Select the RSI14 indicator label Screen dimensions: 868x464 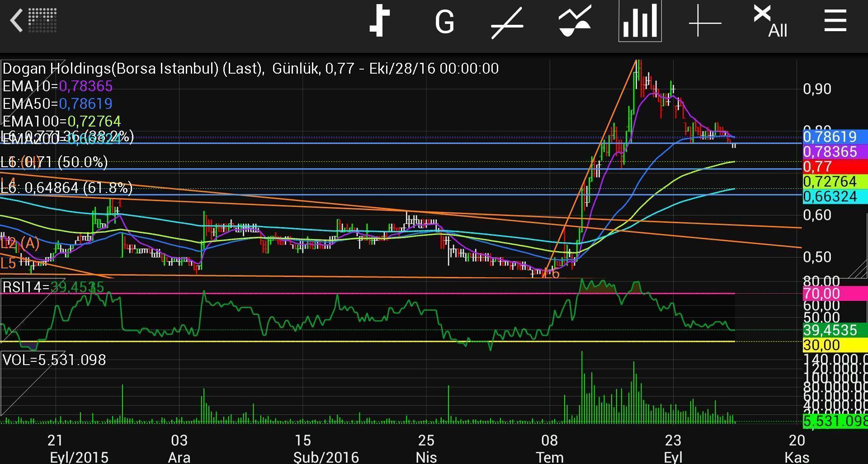tap(53, 287)
